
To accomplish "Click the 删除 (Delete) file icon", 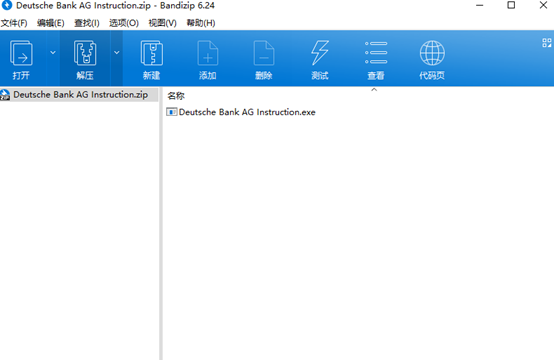I will [264, 53].
